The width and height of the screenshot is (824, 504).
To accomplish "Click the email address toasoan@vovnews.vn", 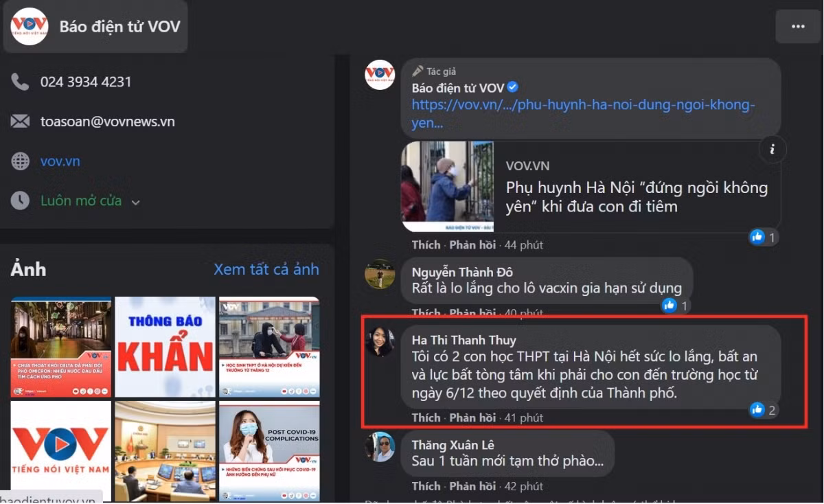I will [x=107, y=122].
